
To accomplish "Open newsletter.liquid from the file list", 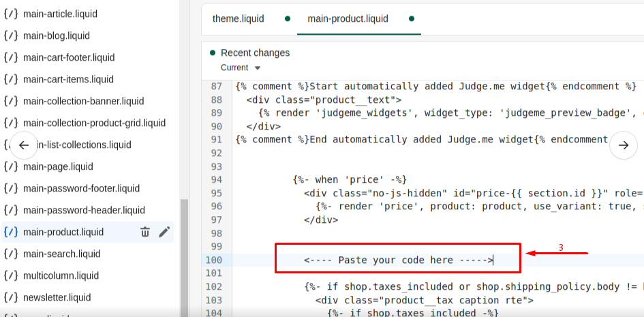I will click(x=57, y=297).
